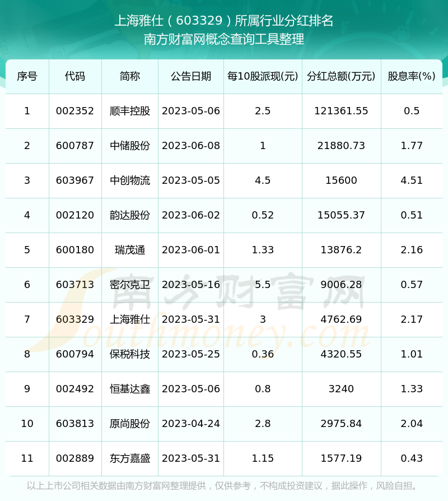The height and width of the screenshot is (501, 448).
Task: Click the amount 9006.28
Action: [342, 285]
